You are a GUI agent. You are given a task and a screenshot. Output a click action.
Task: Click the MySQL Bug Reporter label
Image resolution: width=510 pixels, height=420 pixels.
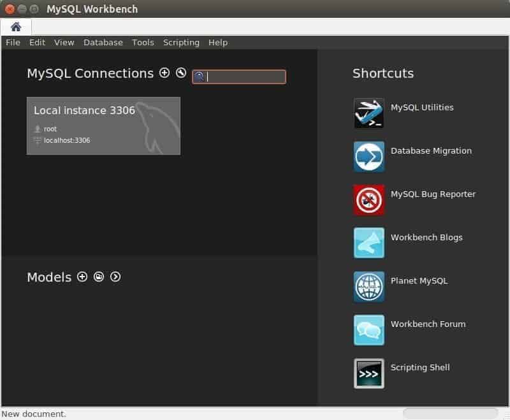433,194
